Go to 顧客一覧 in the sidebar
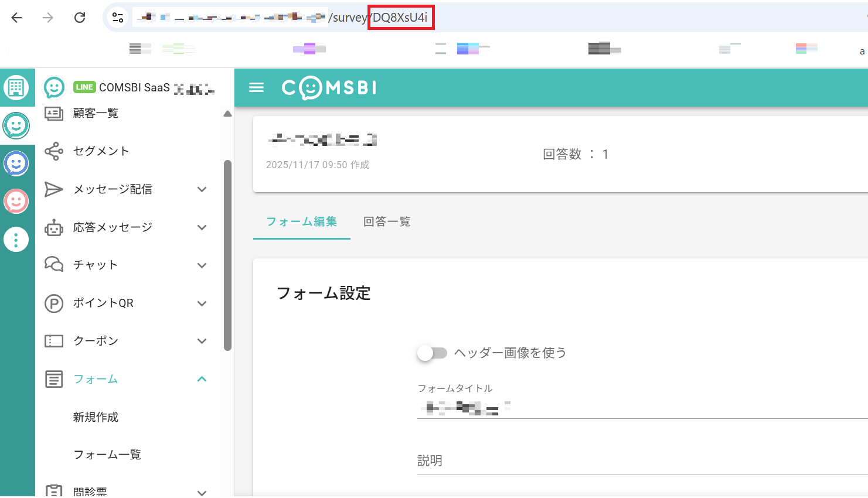Screen dimensions: 868x498 (96, 113)
